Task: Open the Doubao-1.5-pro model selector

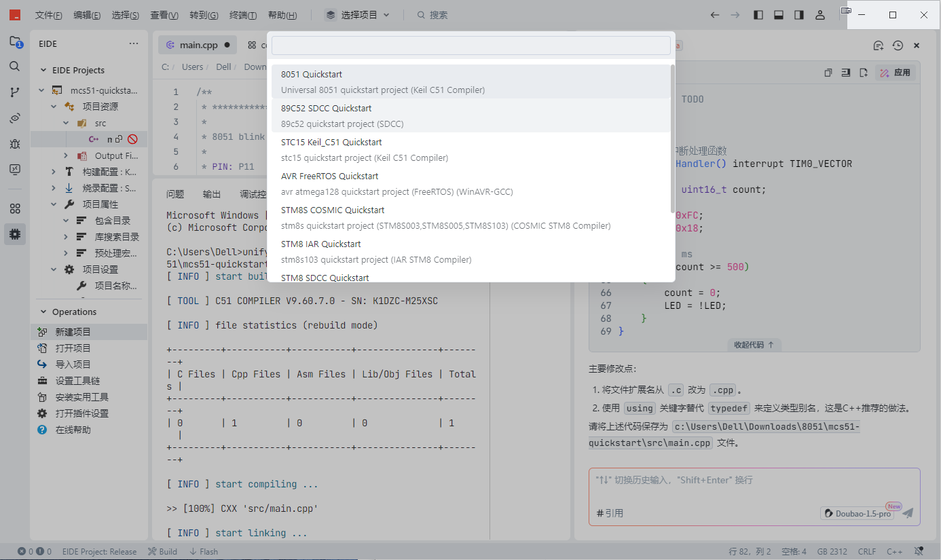Action: coord(857,514)
